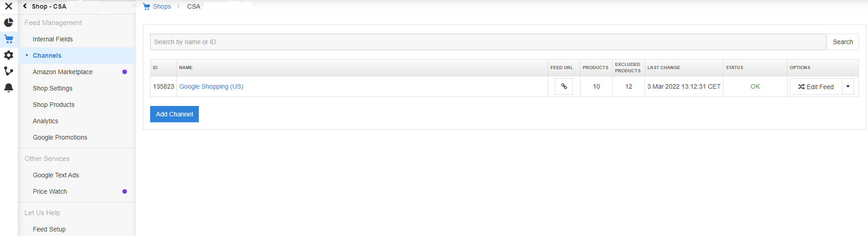Open the pie chart dashboard icon
Screen dimensions: 868x236
point(9,22)
